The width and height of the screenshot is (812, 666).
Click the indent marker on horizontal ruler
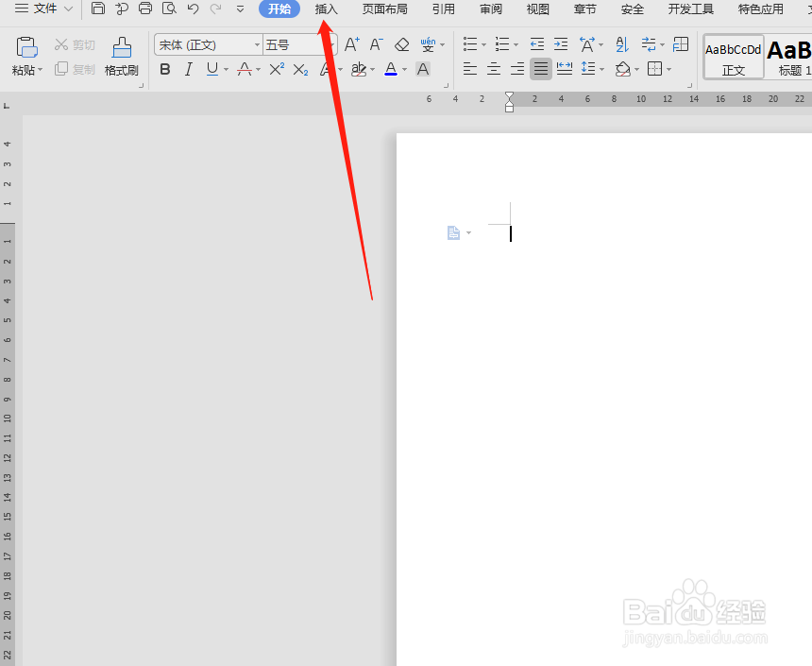pyautogui.click(x=509, y=102)
